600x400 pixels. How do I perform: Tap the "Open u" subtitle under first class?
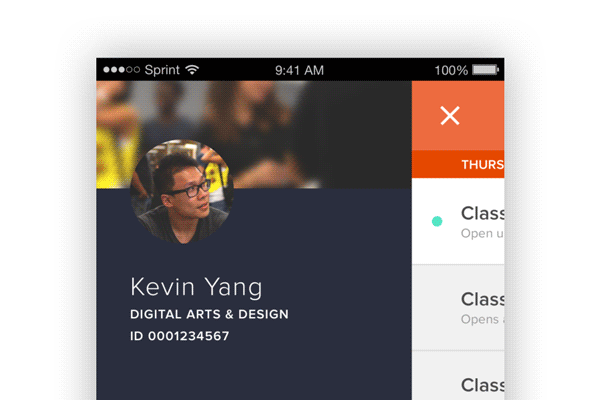[481, 234]
